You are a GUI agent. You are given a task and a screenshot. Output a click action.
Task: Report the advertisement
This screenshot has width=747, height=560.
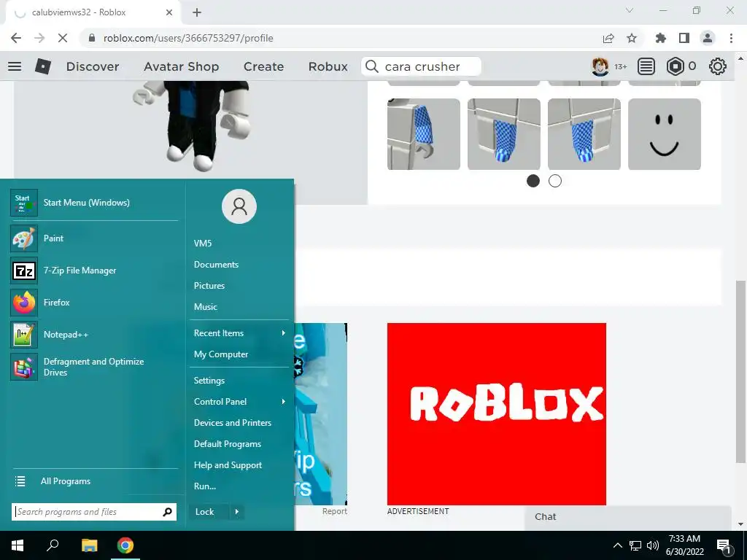tap(334, 511)
